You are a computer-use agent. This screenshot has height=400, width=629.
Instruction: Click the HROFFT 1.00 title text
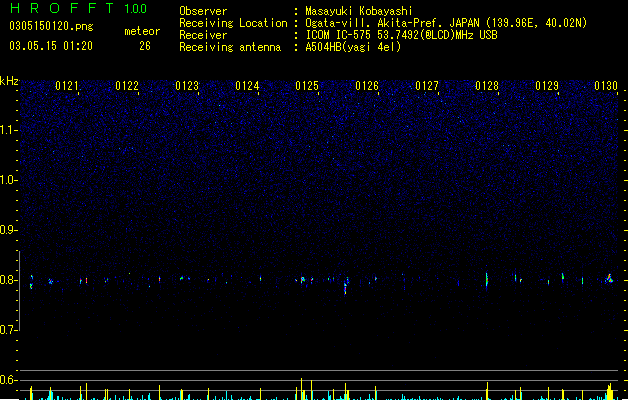79,8
